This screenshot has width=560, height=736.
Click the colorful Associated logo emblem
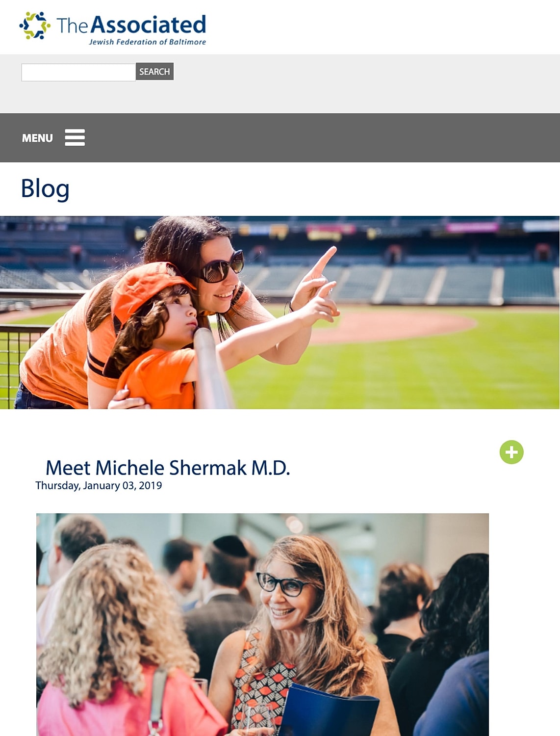click(x=34, y=26)
